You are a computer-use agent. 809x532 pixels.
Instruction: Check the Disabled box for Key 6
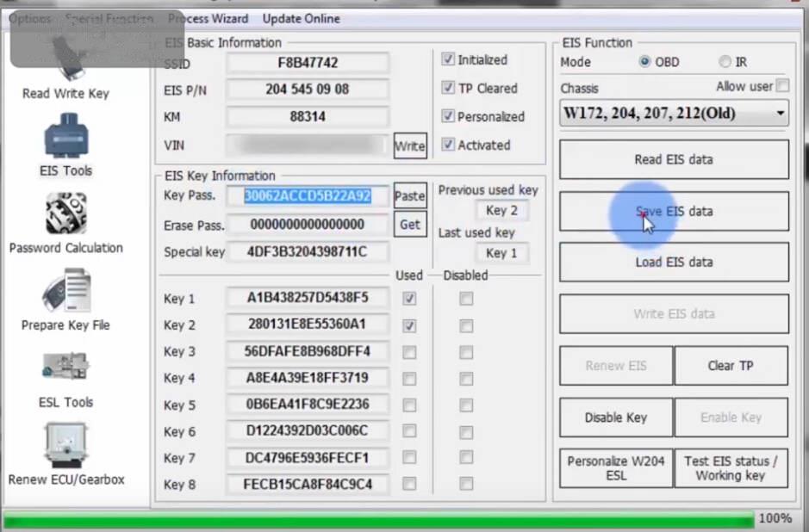466,432
